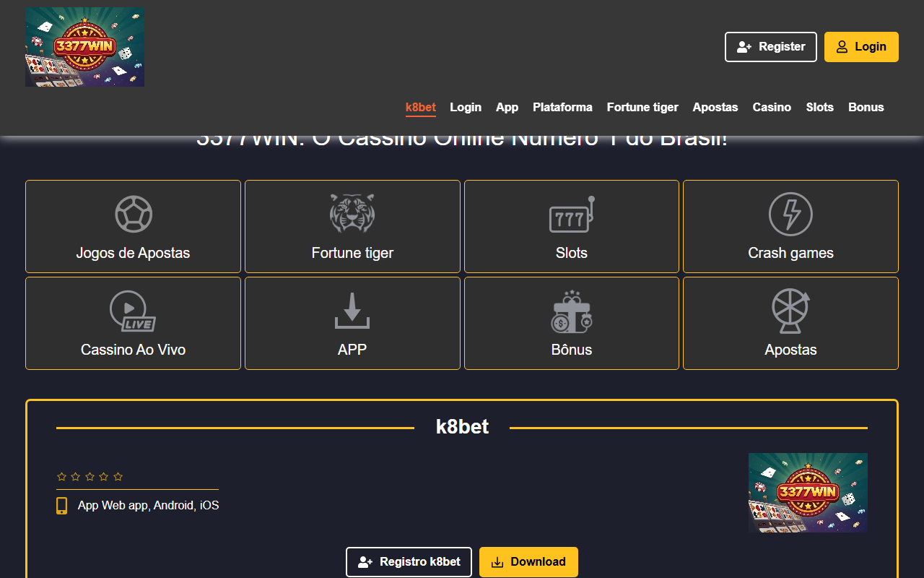Screen dimensions: 924x578
Task: Open the k8bet navigation item
Action: [421, 107]
